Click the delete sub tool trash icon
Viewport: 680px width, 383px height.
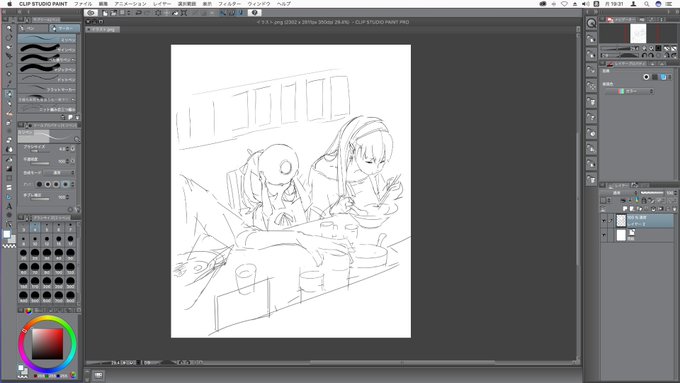click(78, 117)
